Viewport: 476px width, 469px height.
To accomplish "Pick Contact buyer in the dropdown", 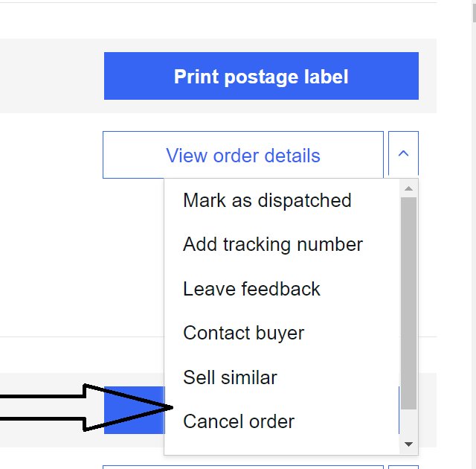I will [x=243, y=333].
